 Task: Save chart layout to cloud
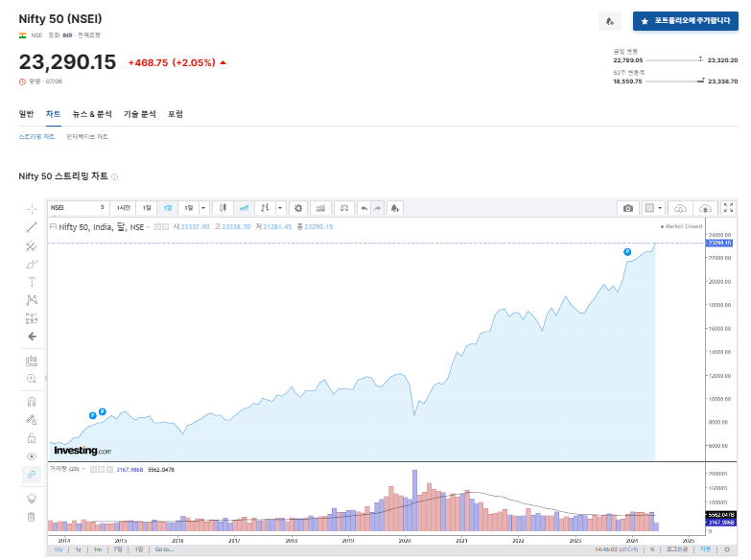(705, 208)
